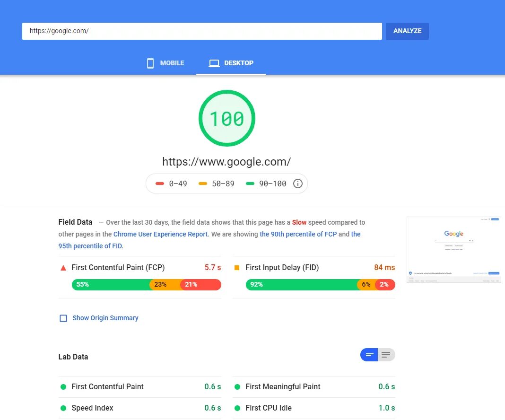Click the 23% orange FCP bar segment

(x=165, y=285)
